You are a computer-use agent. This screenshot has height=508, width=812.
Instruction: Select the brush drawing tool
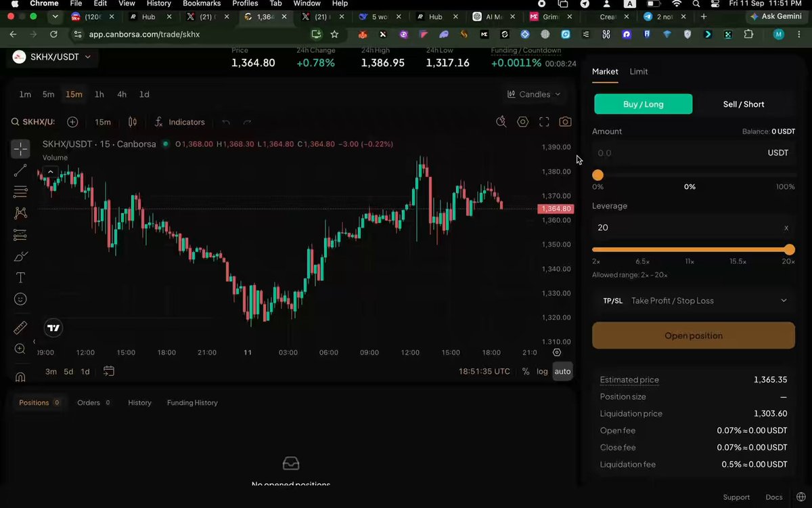pos(20,257)
